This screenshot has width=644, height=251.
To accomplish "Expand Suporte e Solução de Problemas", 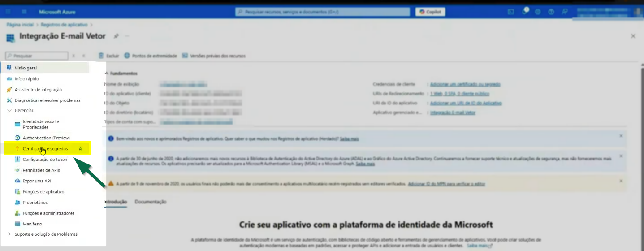I will 9,234.
